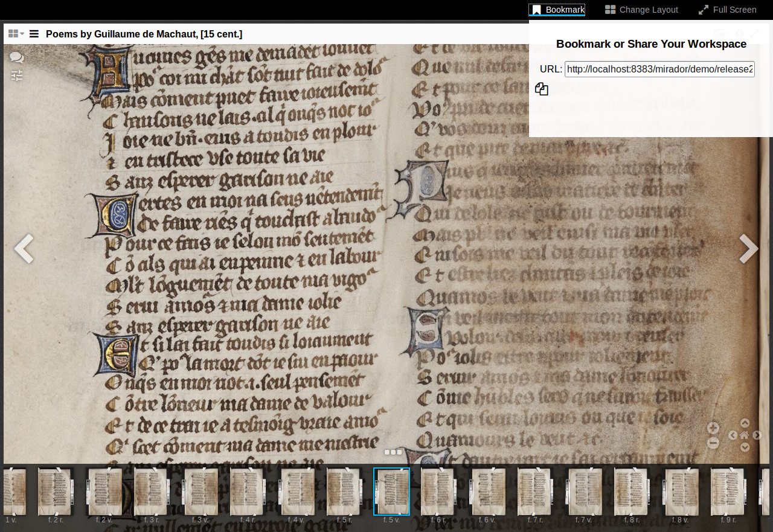Open thumbnail of folio 2 r.
The height and width of the screenshot is (532, 773).
[56, 492]
